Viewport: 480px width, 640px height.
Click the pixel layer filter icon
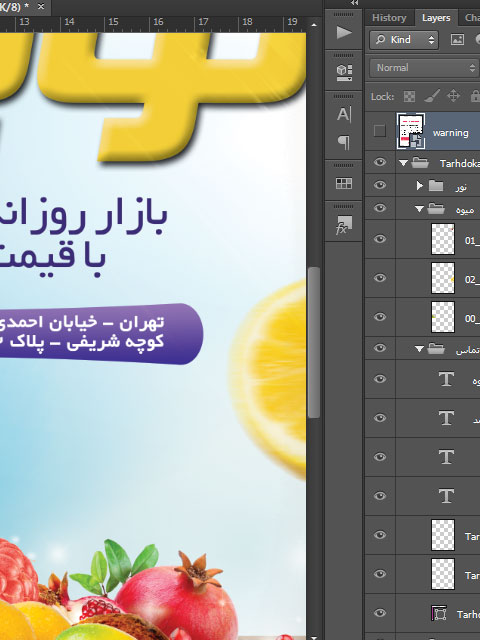[x=457, y=39]
